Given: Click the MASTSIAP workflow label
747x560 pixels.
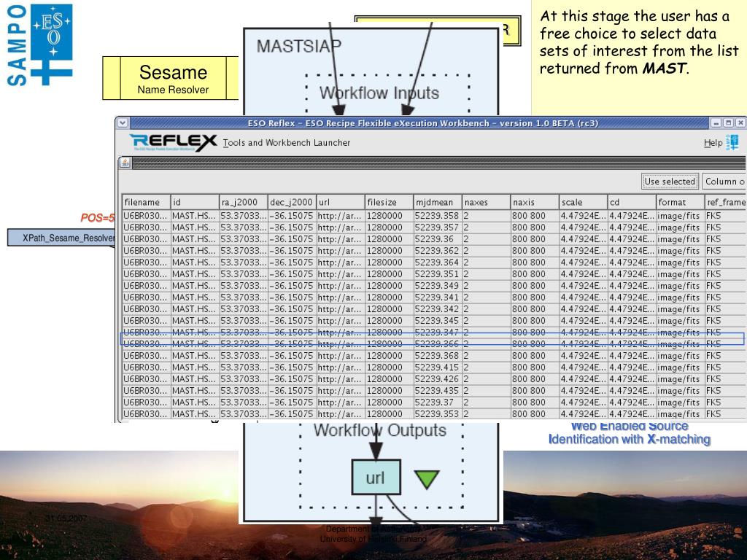Looking at the screenshot, I should (x=298, y=46).
